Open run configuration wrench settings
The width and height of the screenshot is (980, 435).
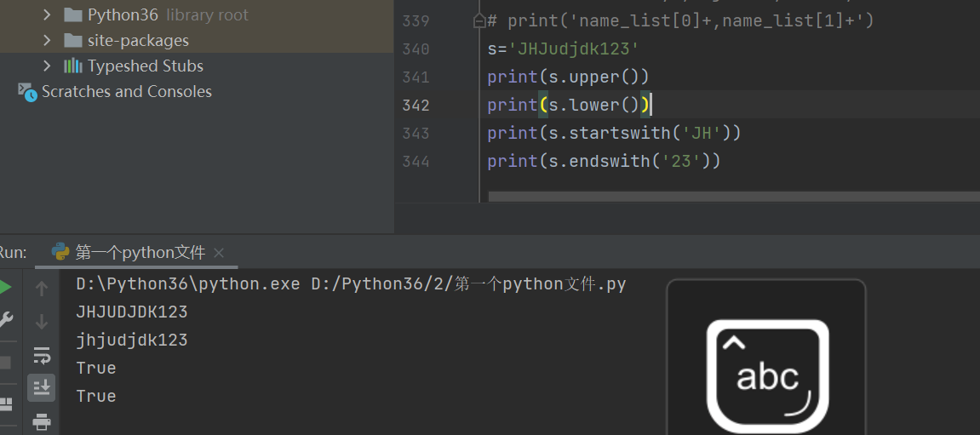4,320
